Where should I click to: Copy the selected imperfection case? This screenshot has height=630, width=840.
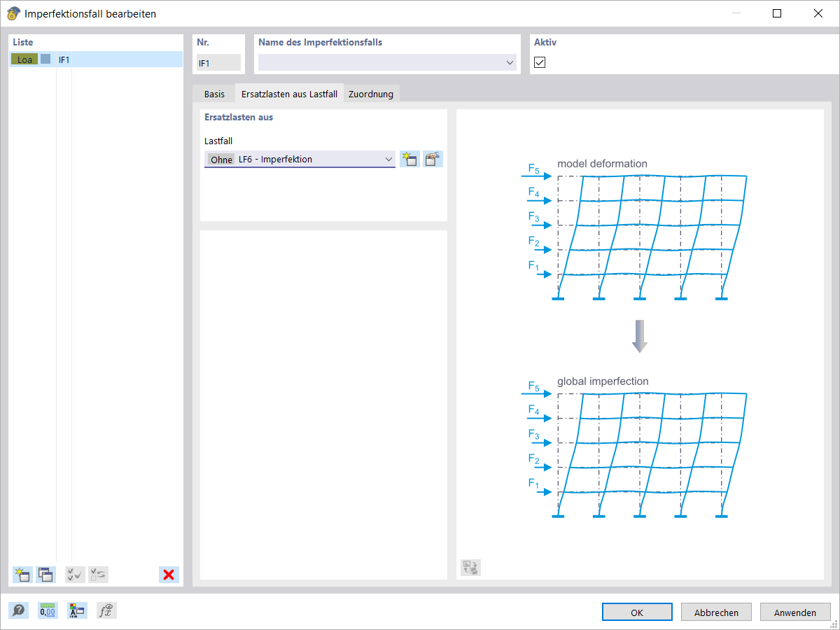click(45, 574)
